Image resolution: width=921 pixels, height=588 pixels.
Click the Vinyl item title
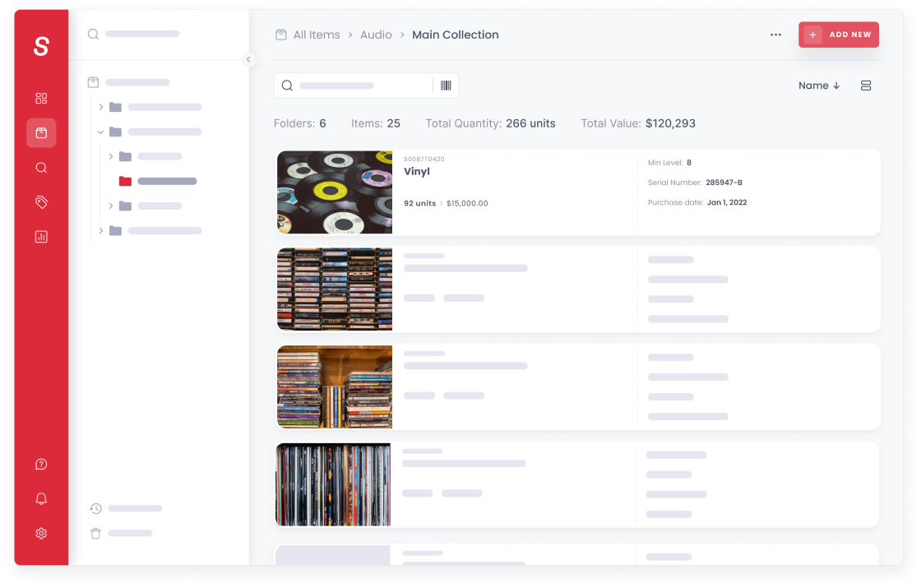coord(416,172)
